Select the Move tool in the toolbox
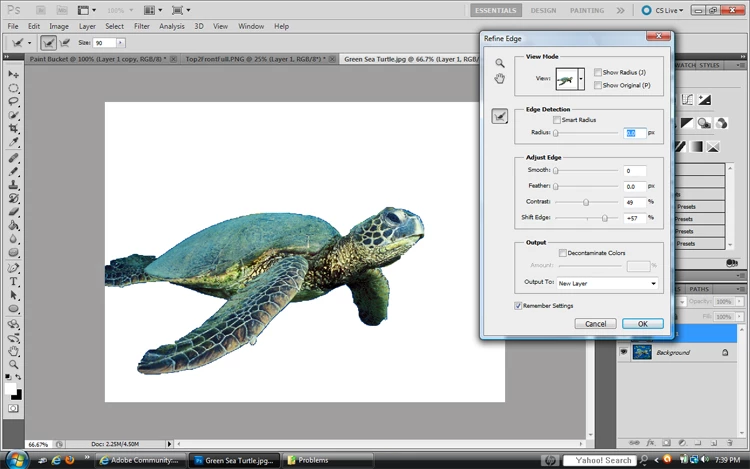Screen dimensions: 750x469 [14, 74]
